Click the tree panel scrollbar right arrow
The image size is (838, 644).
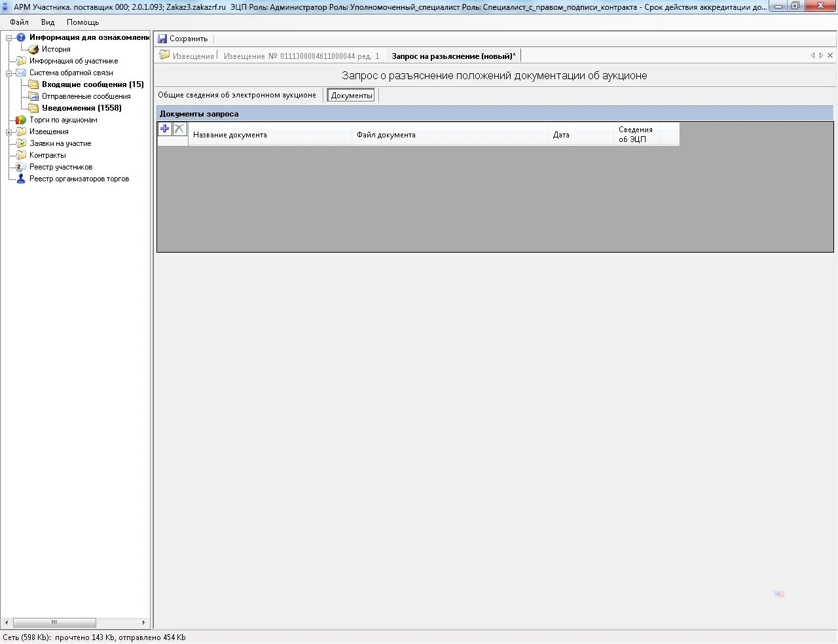[x=143, y=622]
